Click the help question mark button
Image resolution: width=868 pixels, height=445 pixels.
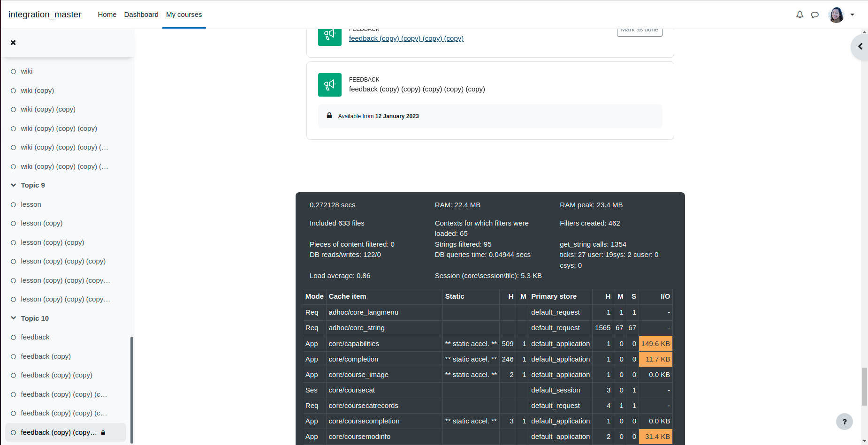tap(845, 422)
